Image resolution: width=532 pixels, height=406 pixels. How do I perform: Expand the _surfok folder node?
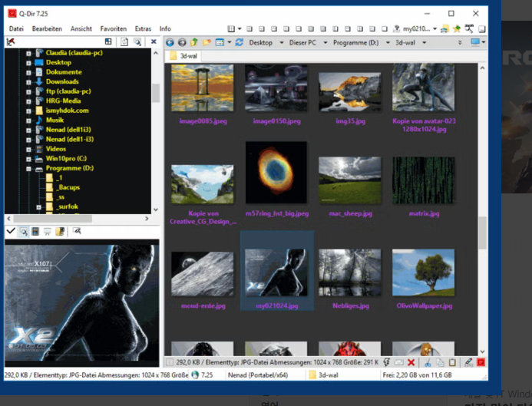point(38,207)
